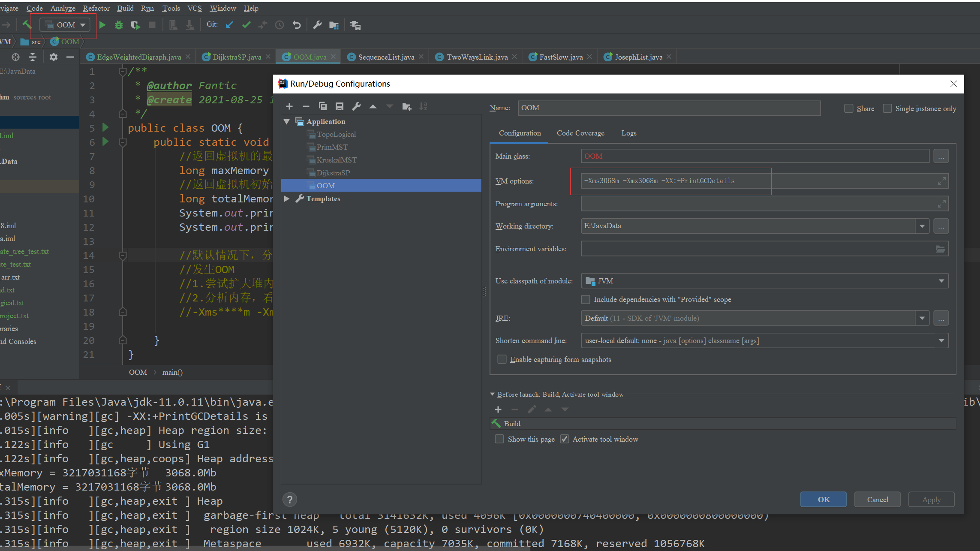Open the Working directory dropdown arrow
This screenshot has height=551, width=980.
point(922,226)
